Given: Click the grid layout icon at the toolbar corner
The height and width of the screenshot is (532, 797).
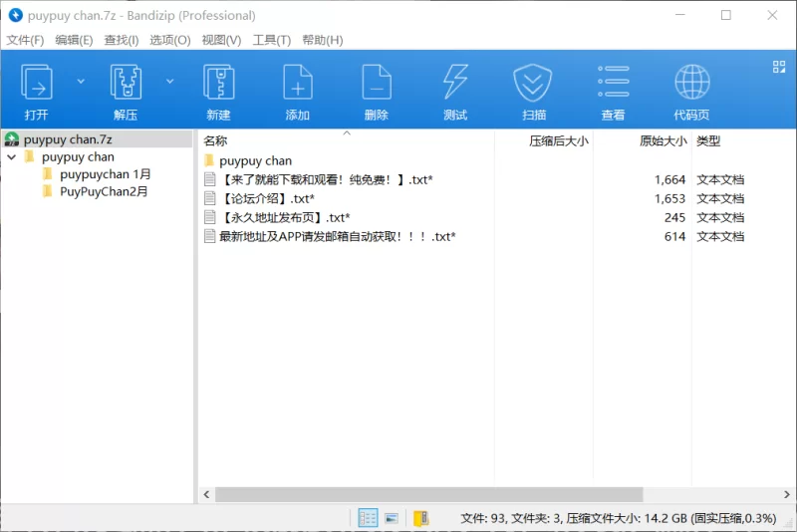Looking at the screenshot, I should coord(779,67).
